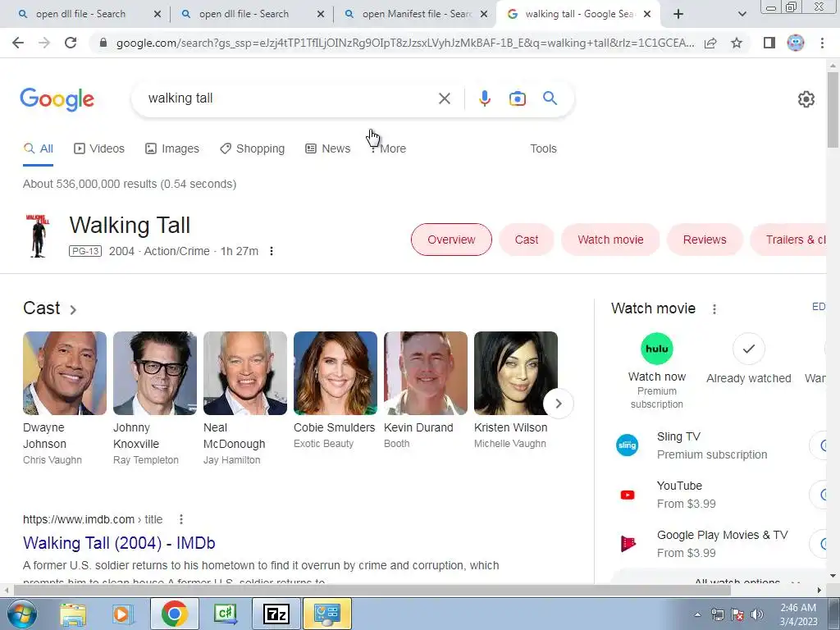This screenshot has height=630, width=840.
Task: Click the hulu Watch now icon
Action: tap(657, 349)
